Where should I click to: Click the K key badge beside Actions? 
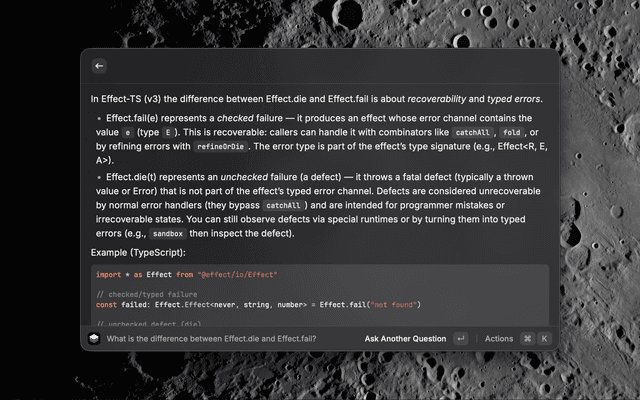click(544, 338)
